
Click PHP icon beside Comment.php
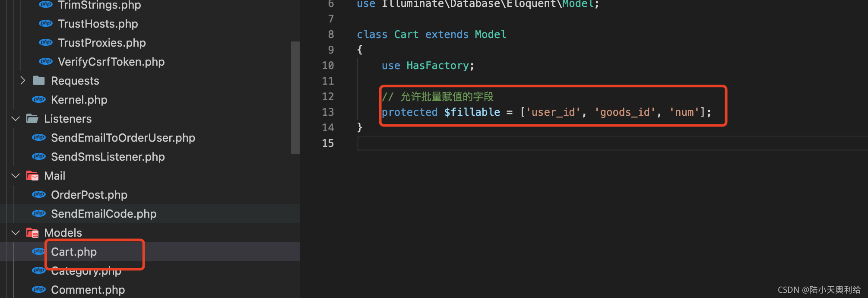39,289
